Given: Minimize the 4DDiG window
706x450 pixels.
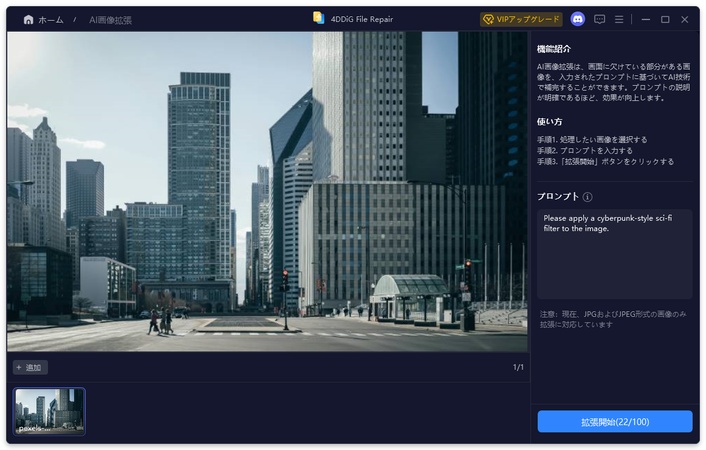Looking at the screenshot, I should coord(646,19).
